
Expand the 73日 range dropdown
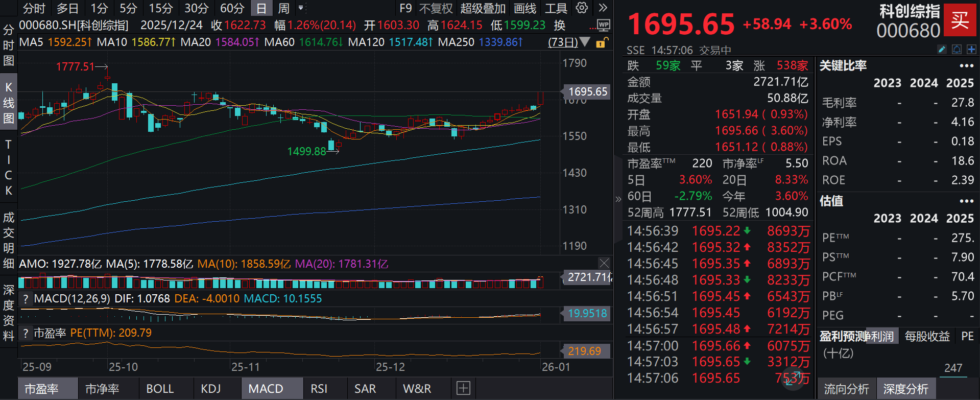tap(585, 42)
